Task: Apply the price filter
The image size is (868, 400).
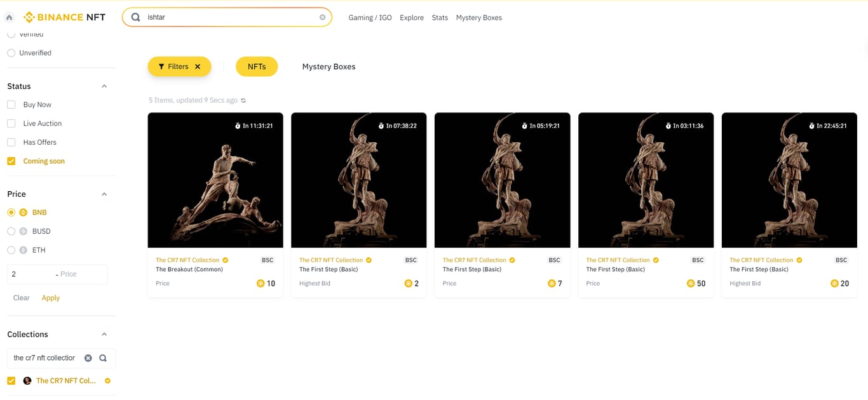Action: coord(50,297)
